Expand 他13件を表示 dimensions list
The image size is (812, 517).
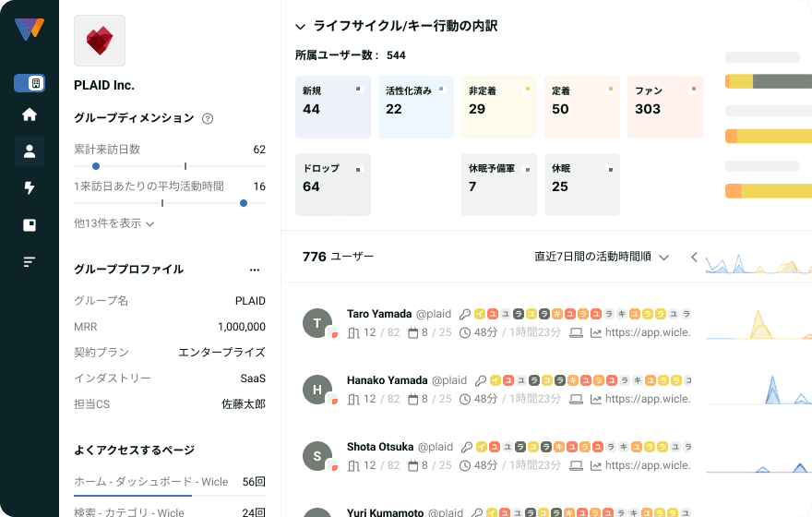pos(113,223)
